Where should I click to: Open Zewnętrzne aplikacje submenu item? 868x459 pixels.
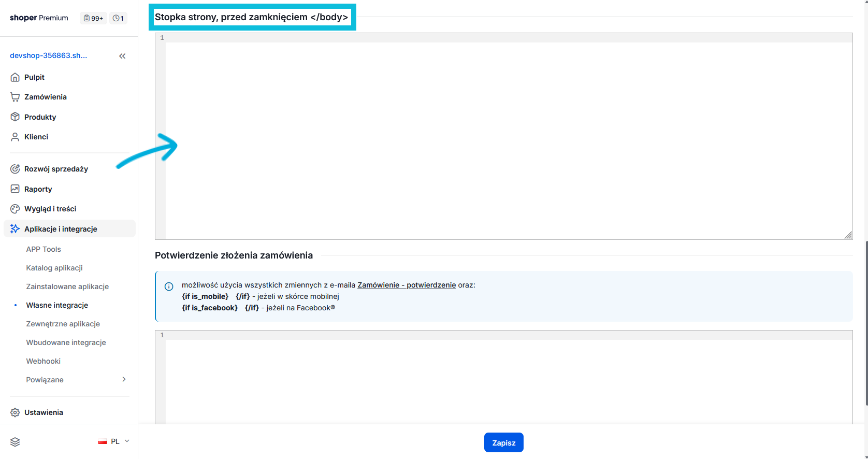63,324
